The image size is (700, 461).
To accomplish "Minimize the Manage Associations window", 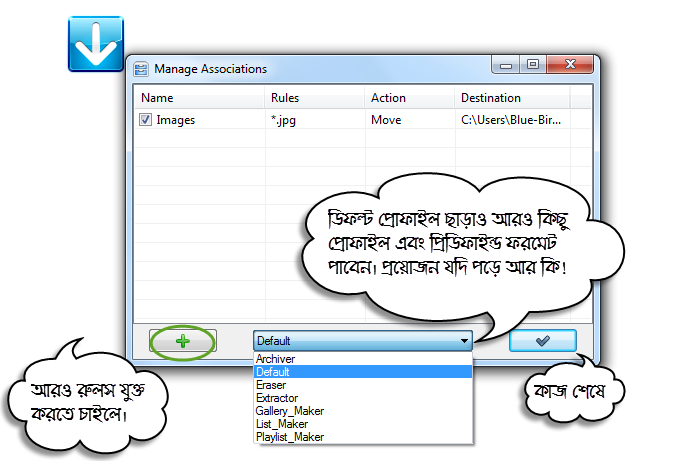I will pos(505,65).
